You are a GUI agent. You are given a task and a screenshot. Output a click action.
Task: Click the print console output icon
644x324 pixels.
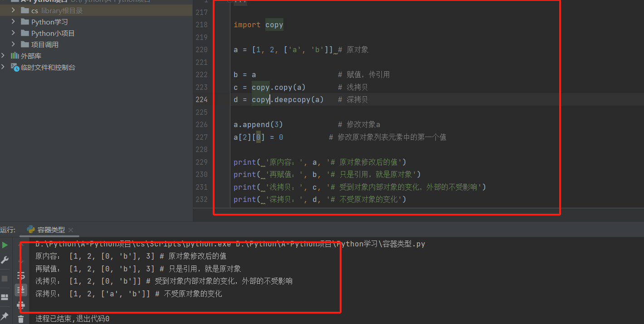point(21,304)
